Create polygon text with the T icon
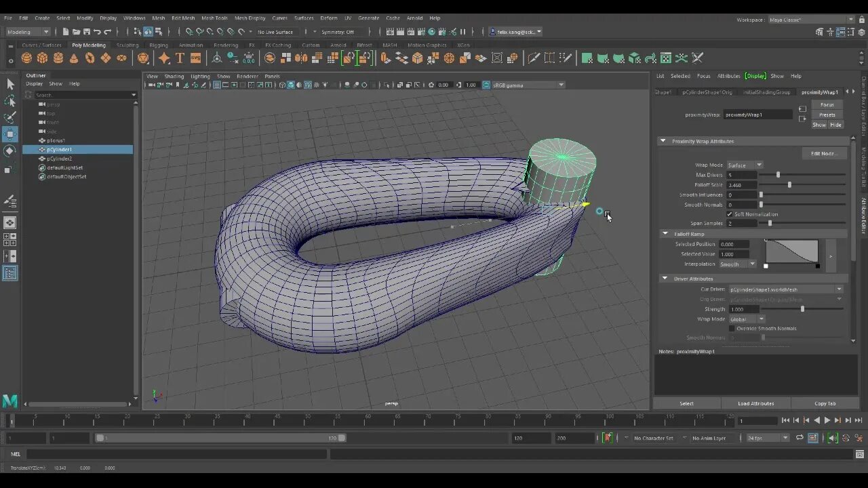868x488 pixels. click(180, 58)
